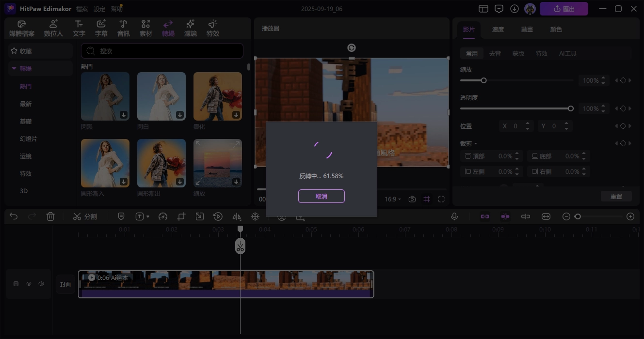Viewport: 644px width, 339px height.
Task: Click the delete trash icon in timeline toolbar
Action: pyautogui.click(x=50, y=216)
